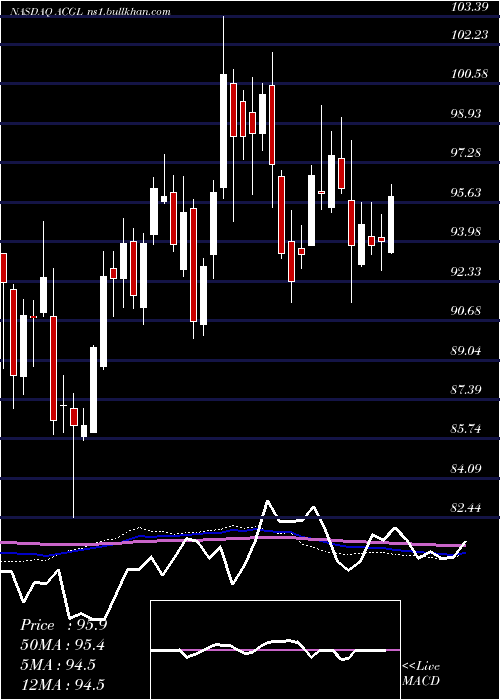Click inside the MACD inset chart
This screenshot has height=700, width=500.
point(275,650)
